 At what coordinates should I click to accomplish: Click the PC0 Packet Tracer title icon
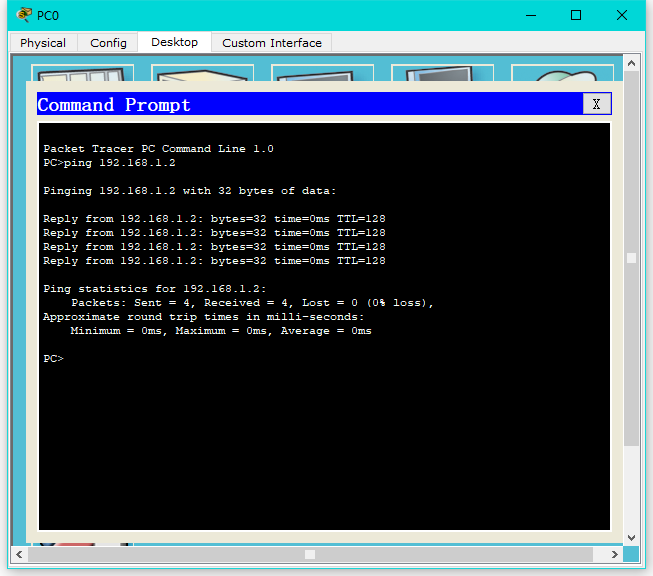[24, 15]
